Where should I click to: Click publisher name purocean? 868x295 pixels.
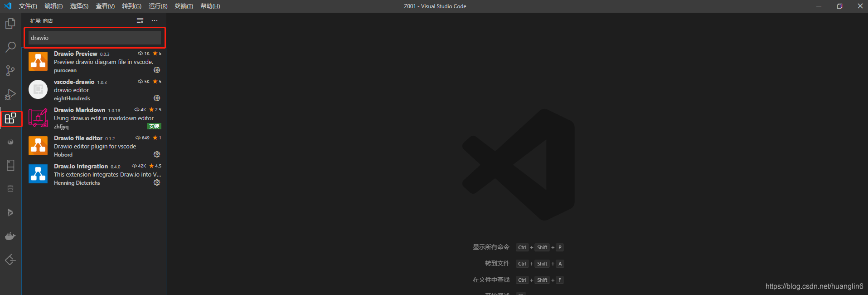click(65, 70)
